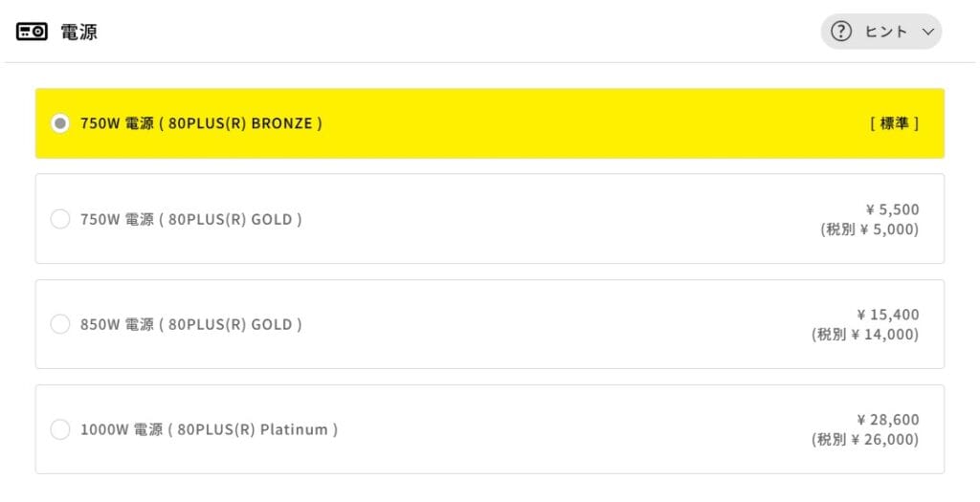Click the 750W 電源 80PLUS GOLD label

[191, 219]
